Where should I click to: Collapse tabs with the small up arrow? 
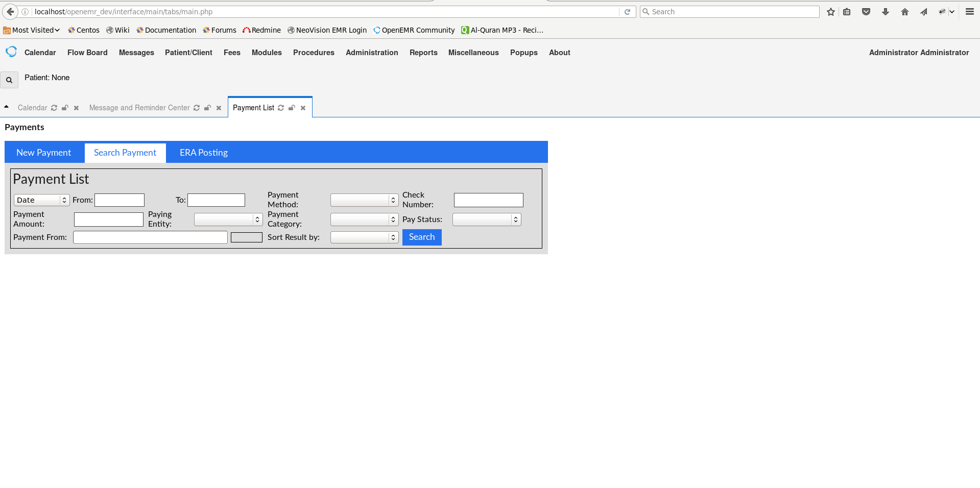point(6,107)
